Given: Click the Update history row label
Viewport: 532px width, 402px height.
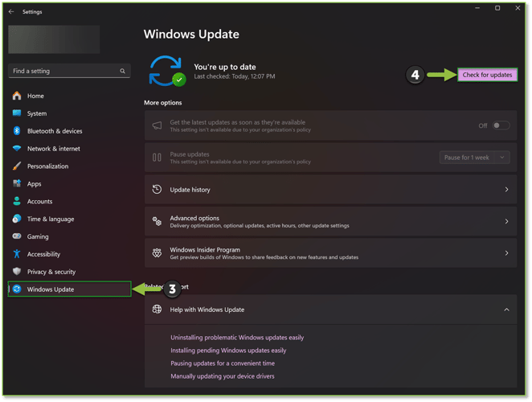Looking at the screenshot, I should click(190, 190).
